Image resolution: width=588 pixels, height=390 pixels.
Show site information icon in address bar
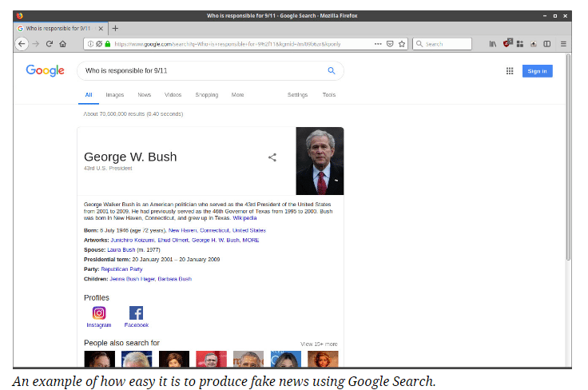[91, 44]
